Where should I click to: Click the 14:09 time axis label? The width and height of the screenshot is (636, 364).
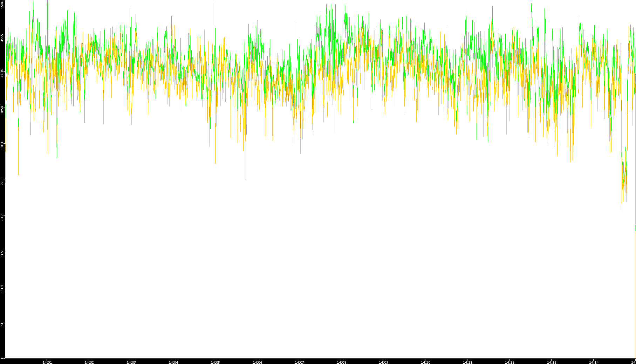pos(383,362)
